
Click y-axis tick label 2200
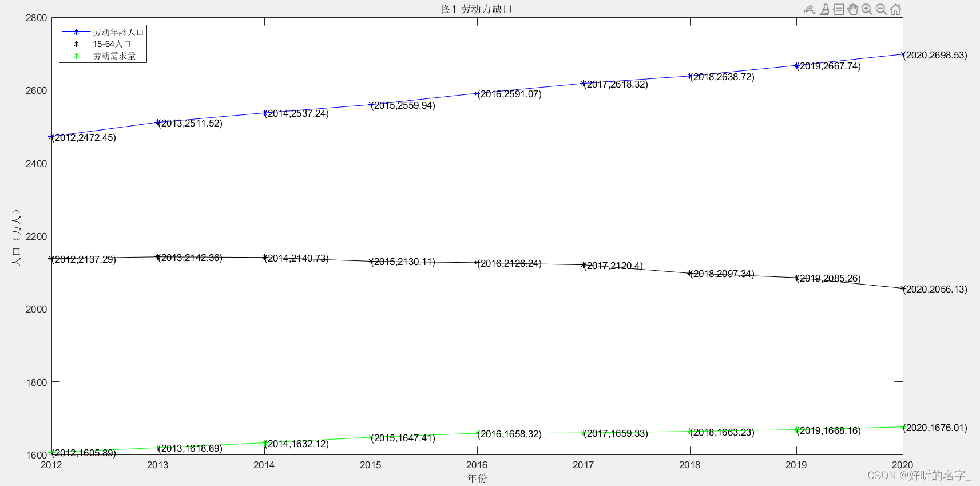point(37,236)
